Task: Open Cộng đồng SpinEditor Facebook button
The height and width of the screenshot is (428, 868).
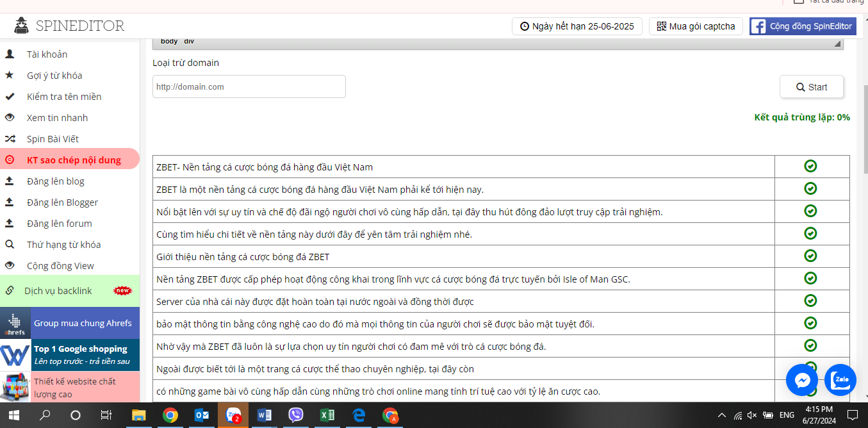Action: click(x=803, y=26)
